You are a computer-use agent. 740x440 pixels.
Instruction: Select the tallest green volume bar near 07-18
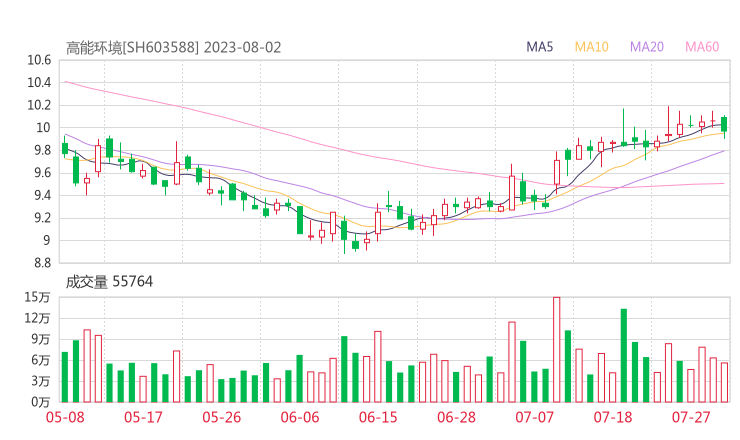[x=624, y=355]
